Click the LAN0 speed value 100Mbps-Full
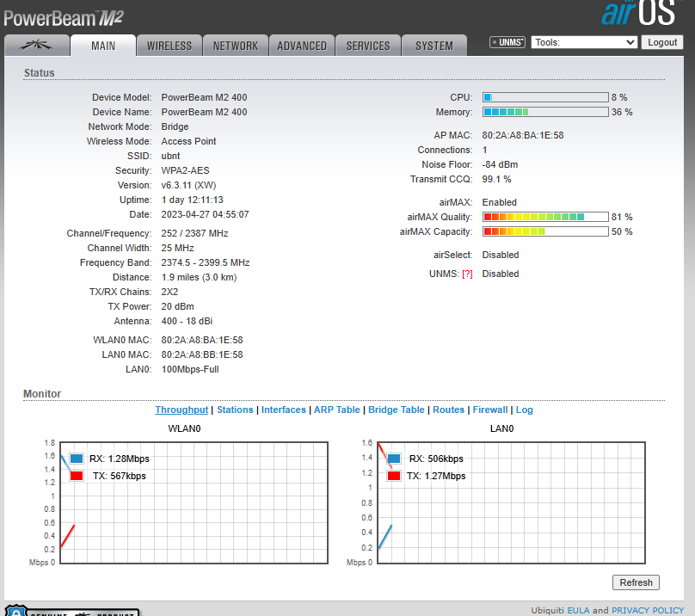This screenshot has height=616, width=695. pyautogui.click(x=190, y=369)
